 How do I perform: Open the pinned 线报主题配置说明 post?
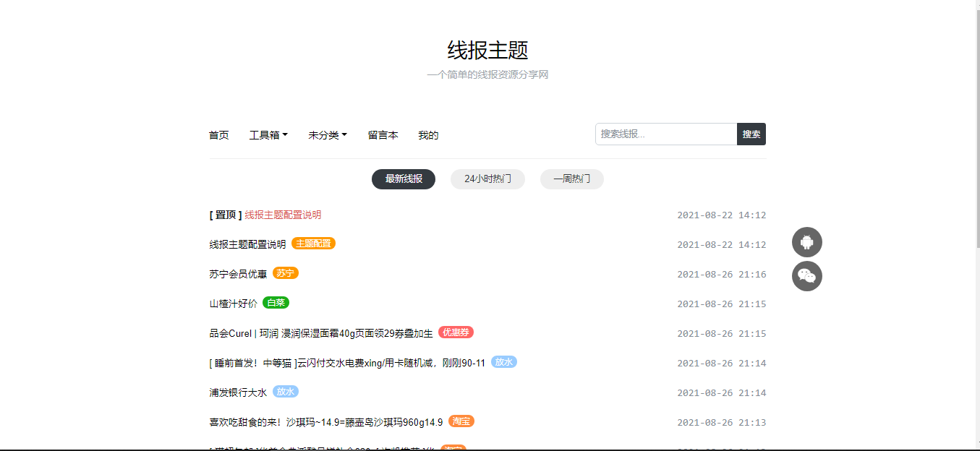281,215
